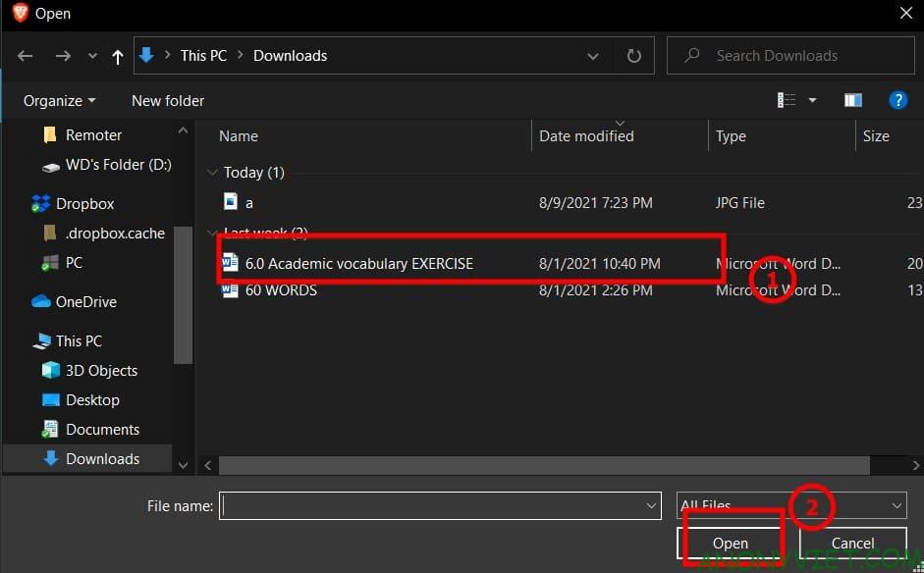Viewport: 924px width, 573px height.
Task: Select OneDrive in the sidebar
Action: click(85, 302)
